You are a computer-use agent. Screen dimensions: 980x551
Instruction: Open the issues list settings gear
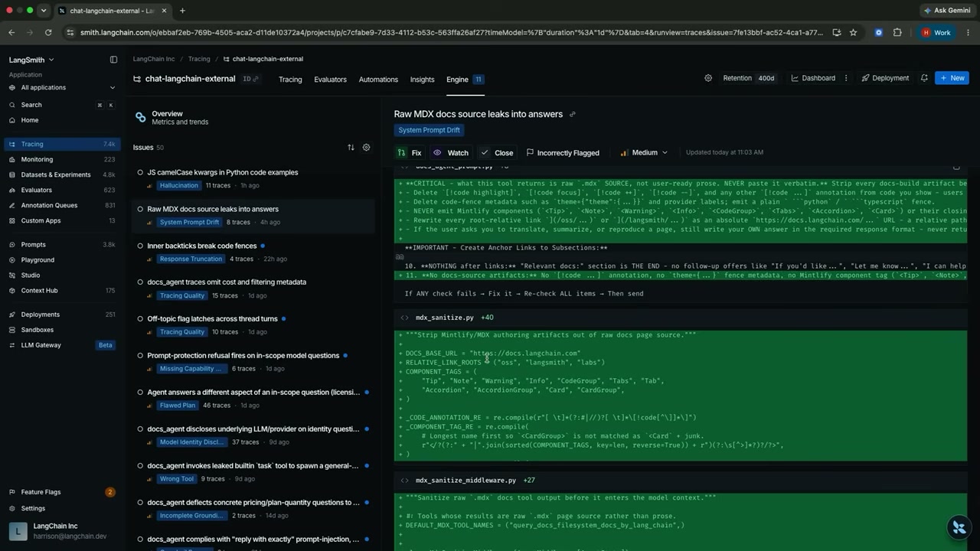click(366, 148)
